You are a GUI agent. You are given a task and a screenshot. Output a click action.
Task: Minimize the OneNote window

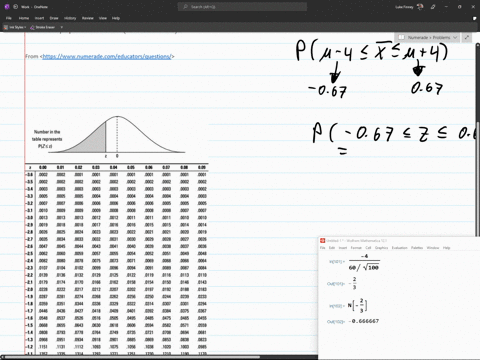pyautogui.click(x=446, y=7)
